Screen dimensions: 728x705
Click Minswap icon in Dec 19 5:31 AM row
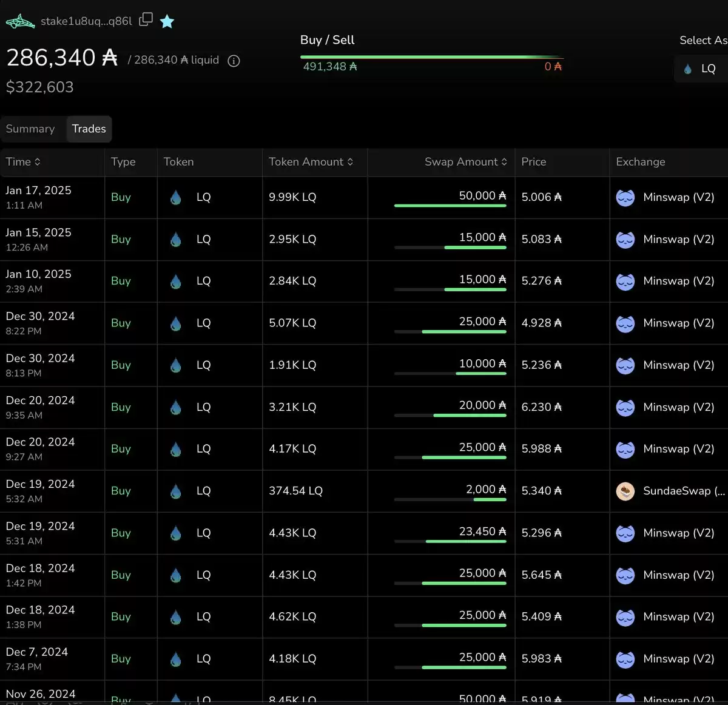[x=625, y=533]
